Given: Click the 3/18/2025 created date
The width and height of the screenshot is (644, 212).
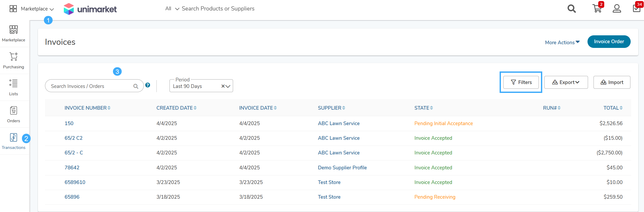Looking at the screenshot, I should [x=168, y=197].
